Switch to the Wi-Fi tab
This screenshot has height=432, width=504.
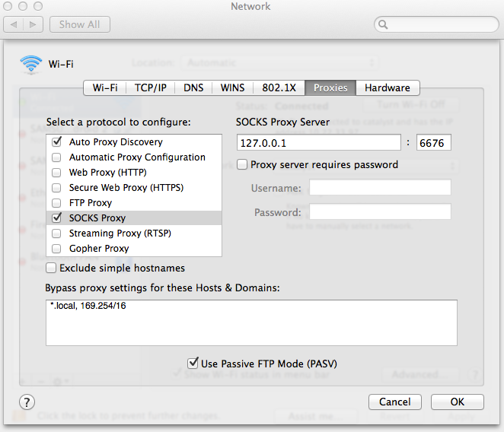tap(105, 87)
